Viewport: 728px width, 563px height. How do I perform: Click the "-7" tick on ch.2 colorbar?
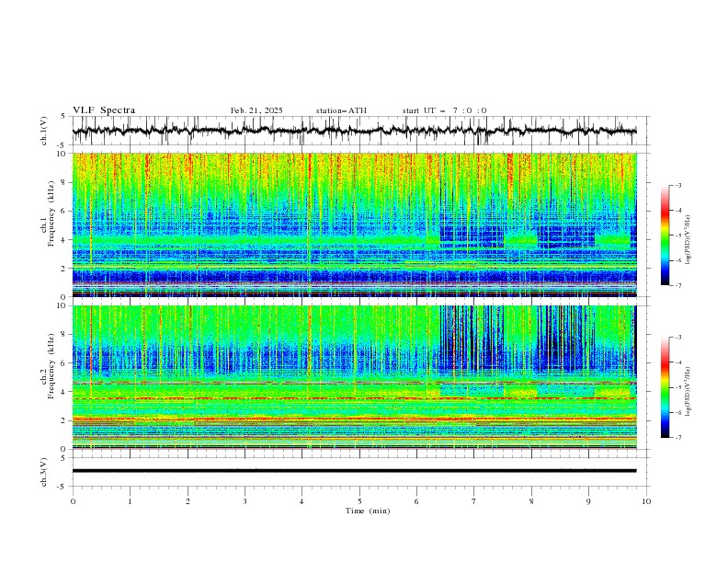pos(677,437)
